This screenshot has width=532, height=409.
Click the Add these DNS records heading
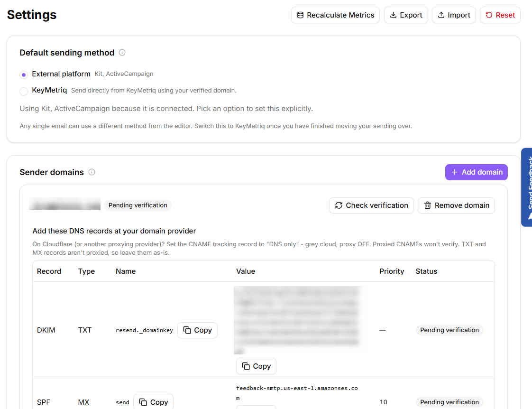tap(114, 231)
